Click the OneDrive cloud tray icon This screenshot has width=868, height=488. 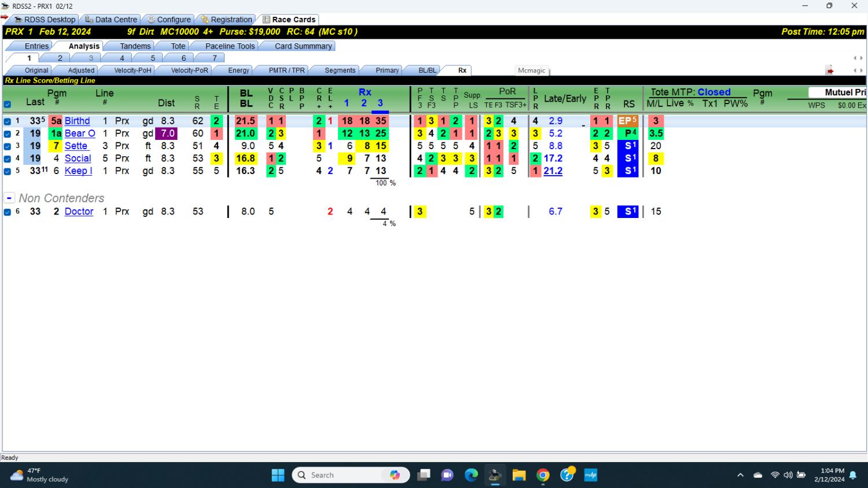(x=757, y=475)
